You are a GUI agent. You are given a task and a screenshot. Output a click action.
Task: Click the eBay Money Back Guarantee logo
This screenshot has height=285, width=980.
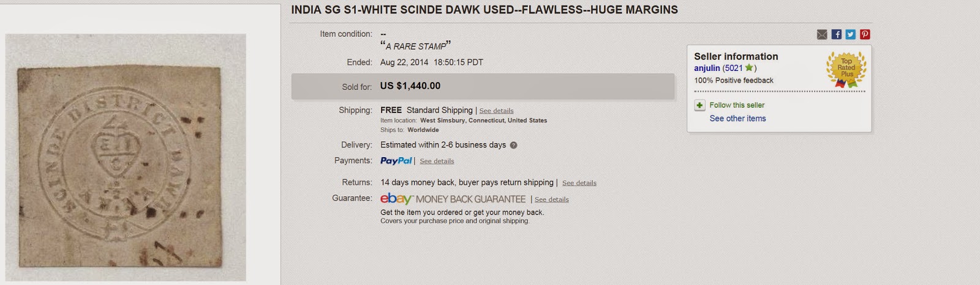(453, 199)
